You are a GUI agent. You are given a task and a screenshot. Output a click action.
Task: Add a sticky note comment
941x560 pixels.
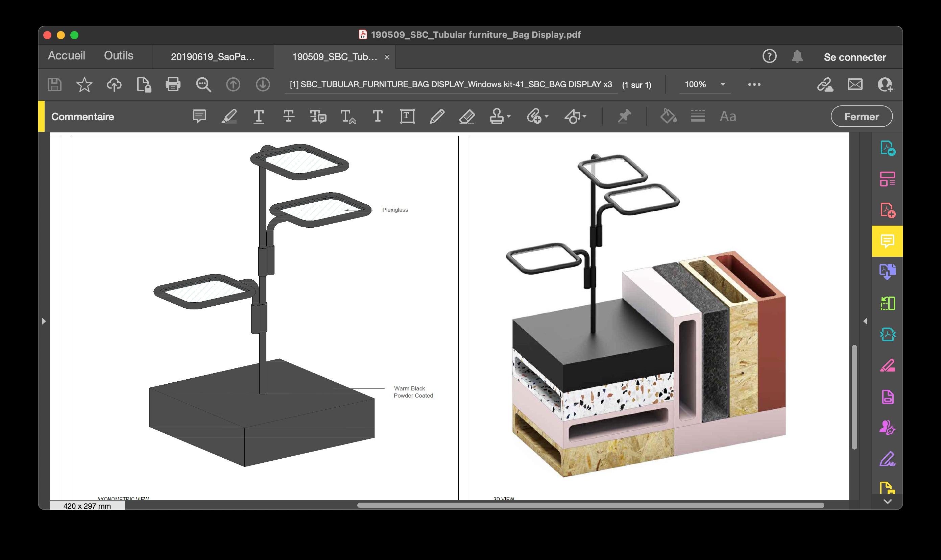199,116
